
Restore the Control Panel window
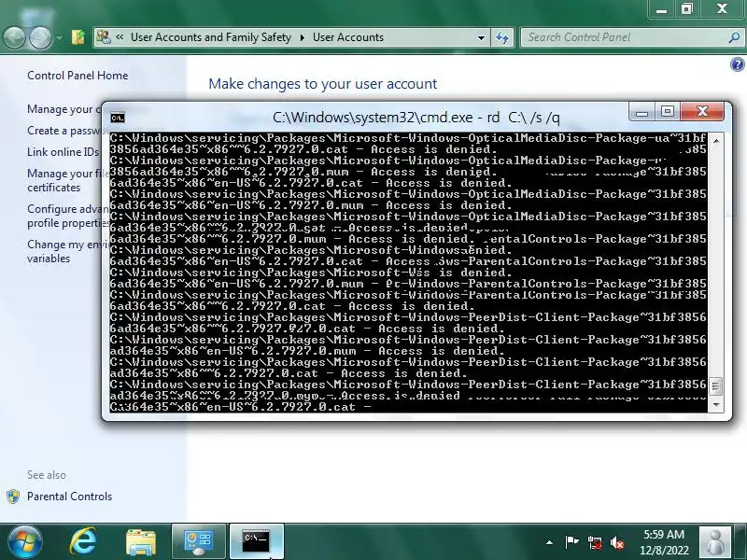[687, 9]
